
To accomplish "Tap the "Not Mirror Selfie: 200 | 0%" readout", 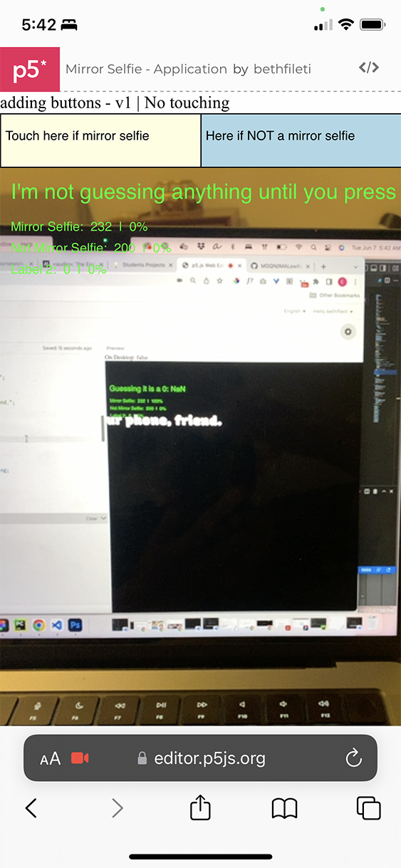I will [90, 248].
